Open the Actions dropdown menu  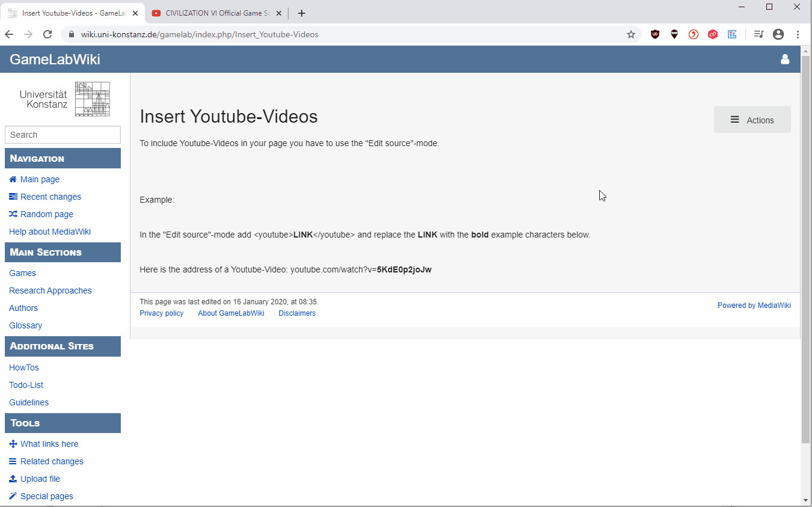[x=752, y=120]
